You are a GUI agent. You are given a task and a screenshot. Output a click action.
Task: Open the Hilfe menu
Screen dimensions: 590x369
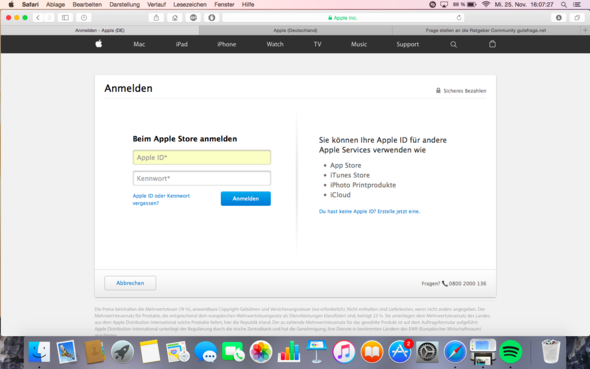pyautogui.click(x=248, y=5)
